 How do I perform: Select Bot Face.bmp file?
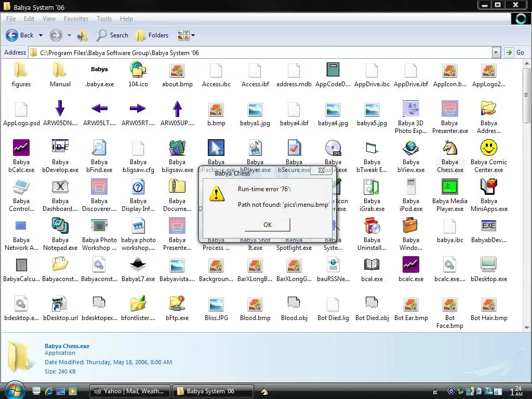[x=450, y=312]
